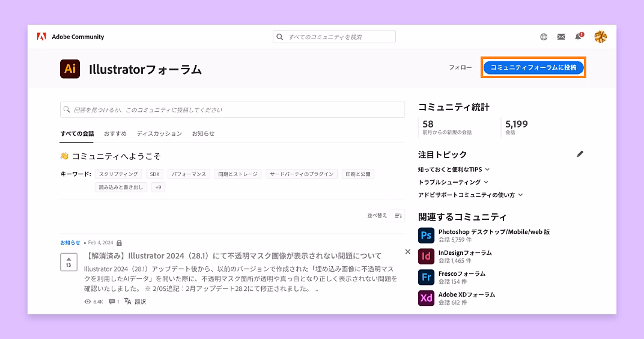Viewport: 644px width, 339px height.
Task: Switch to おすすめ tab
Action: [115, 133]
